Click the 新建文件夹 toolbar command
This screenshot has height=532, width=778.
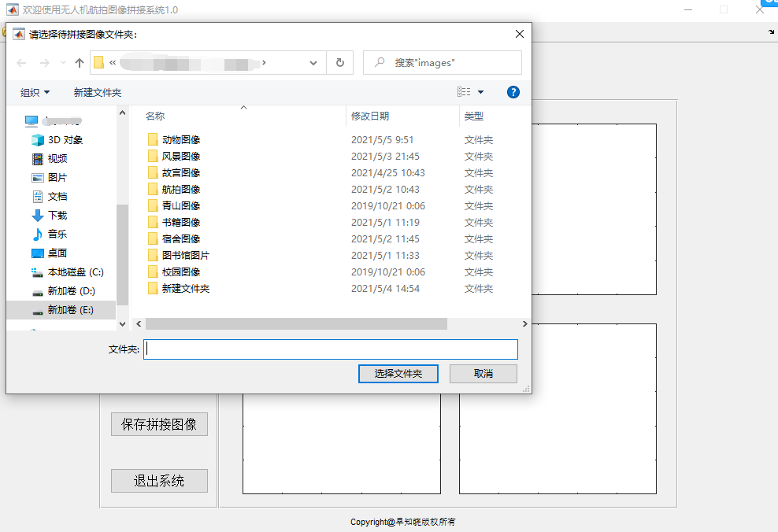pos(96,91)
